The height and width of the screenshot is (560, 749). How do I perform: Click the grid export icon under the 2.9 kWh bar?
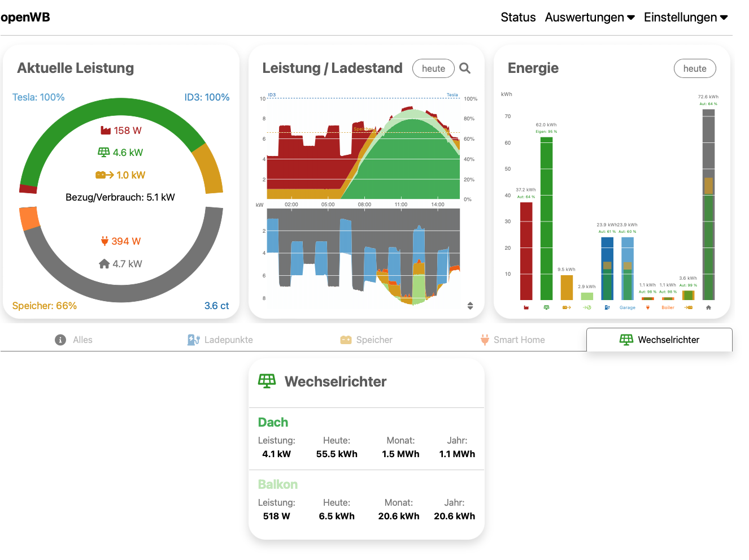click(x=587, y=307)
